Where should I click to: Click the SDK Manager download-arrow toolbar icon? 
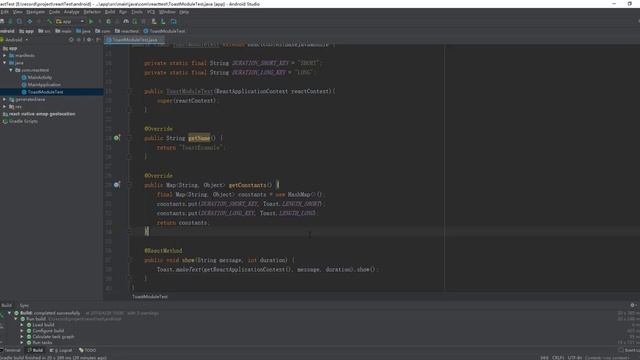pyautogui.click(x=163, y=21)
